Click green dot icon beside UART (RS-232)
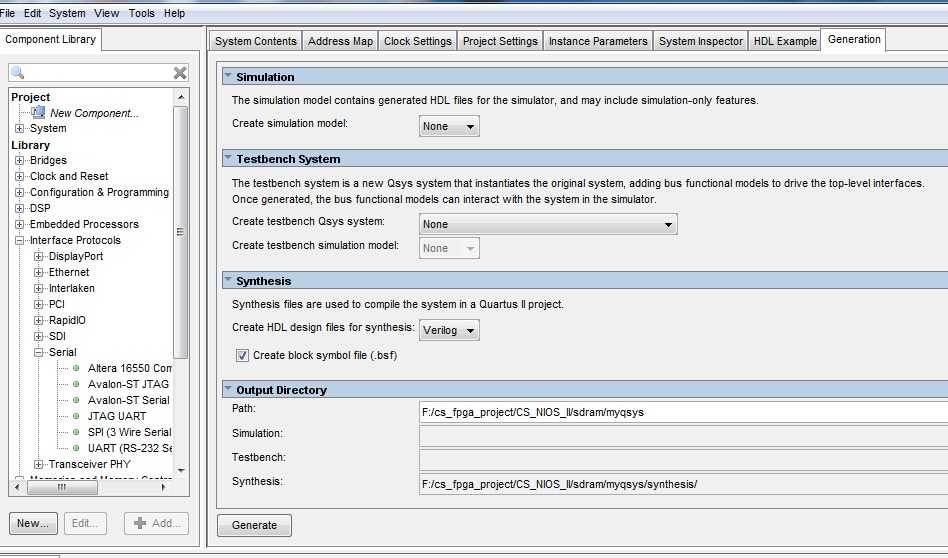 pyautogui.click(x=76, y=448)
